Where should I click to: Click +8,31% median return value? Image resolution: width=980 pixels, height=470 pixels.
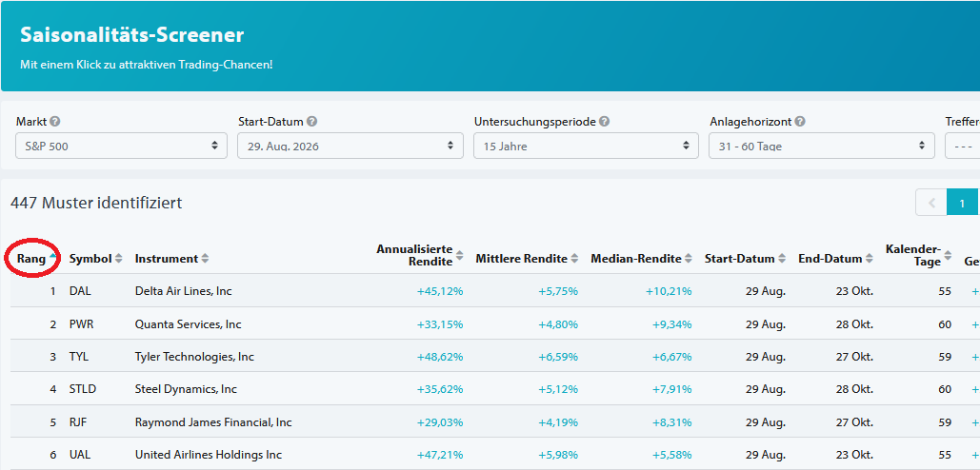671,422
